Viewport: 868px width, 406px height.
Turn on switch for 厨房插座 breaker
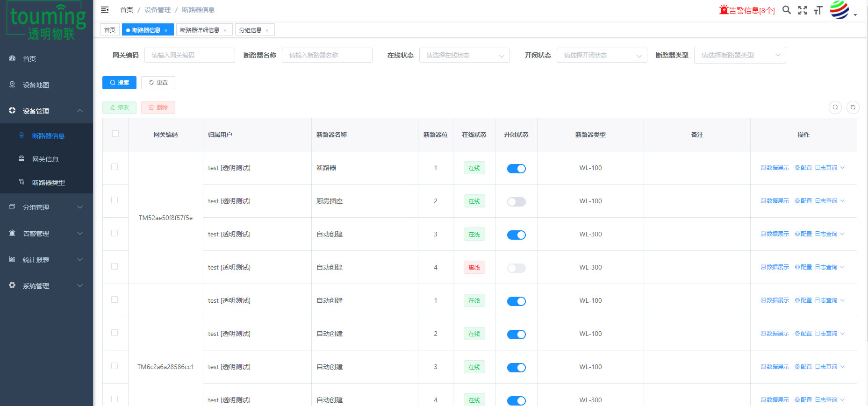(516, 202)
